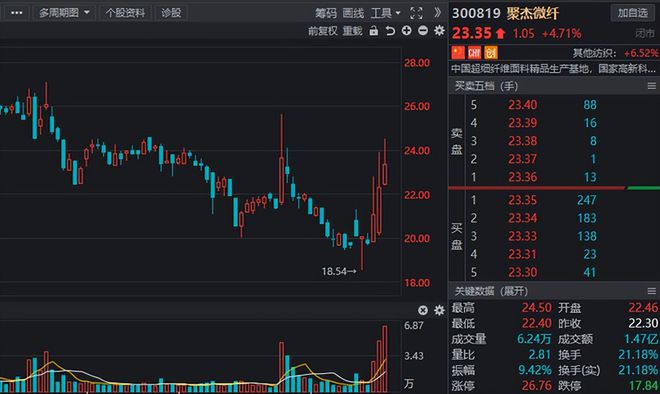Click the 开盘 value 22.46
Screen dimensions: 660x394
643,308
